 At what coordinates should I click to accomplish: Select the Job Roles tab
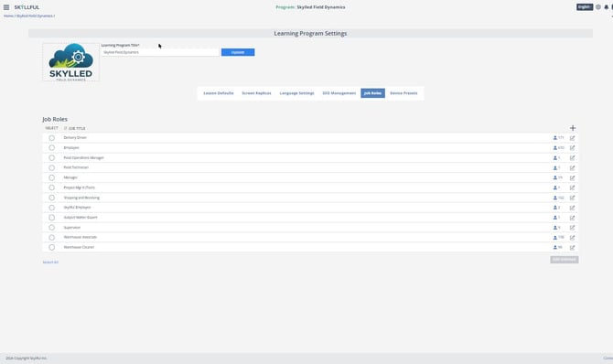(372, 93)
